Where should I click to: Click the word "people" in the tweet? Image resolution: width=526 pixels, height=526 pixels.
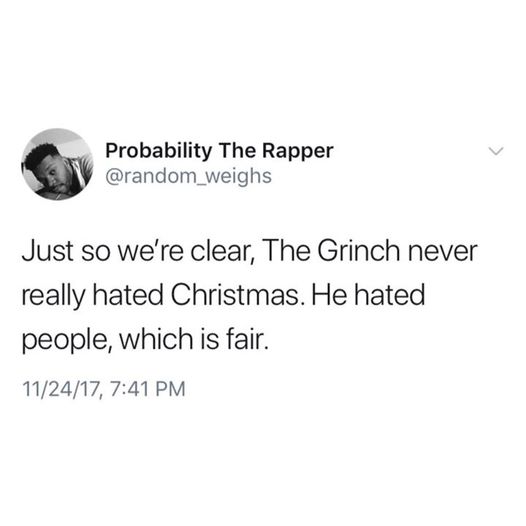click(x=70, y=341)
